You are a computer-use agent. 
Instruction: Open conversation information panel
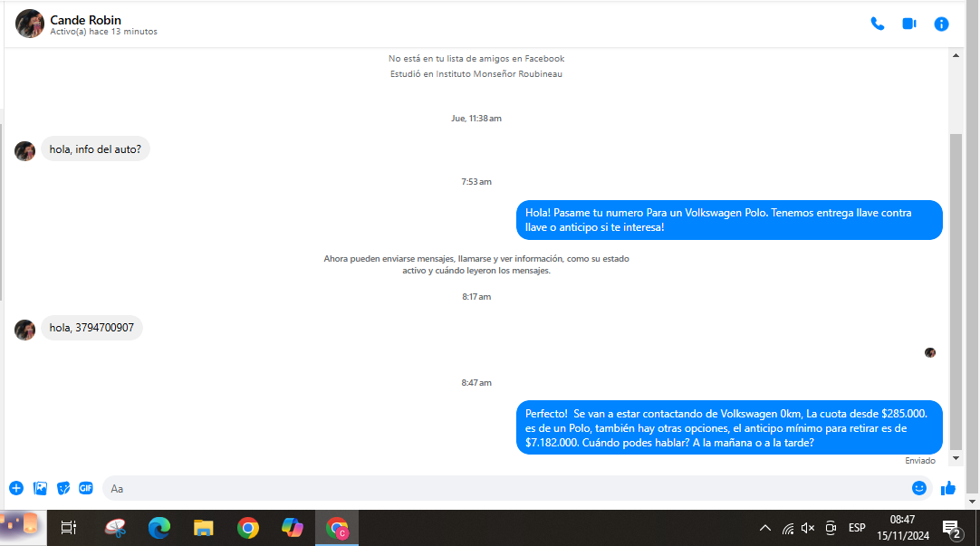(941, 24)
